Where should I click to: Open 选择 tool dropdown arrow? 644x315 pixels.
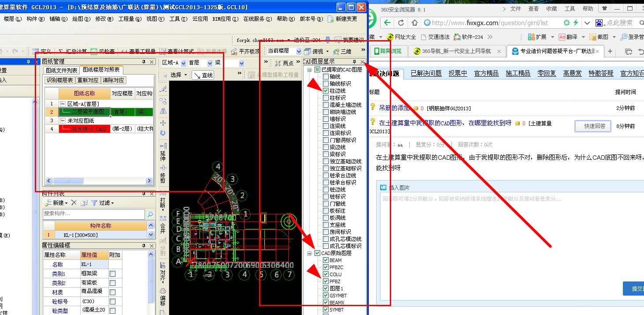185,75
